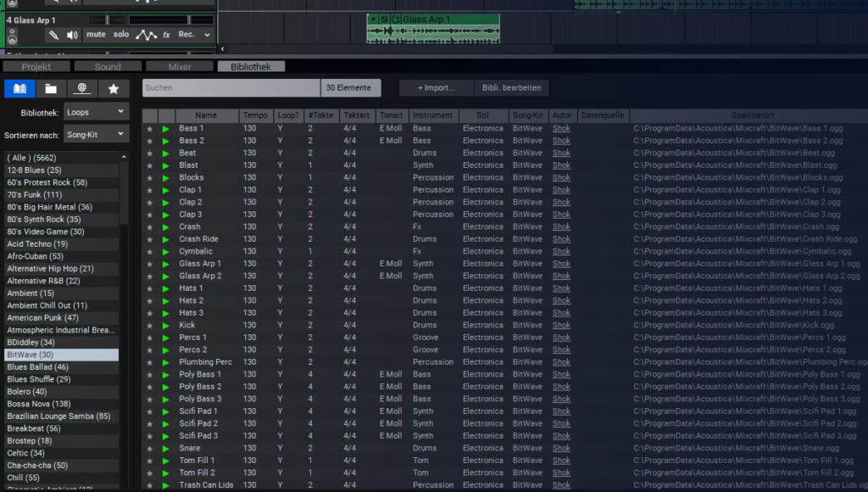
Task: Open the Rec. dropdown arrow on the track
Action: click(208, 35)
